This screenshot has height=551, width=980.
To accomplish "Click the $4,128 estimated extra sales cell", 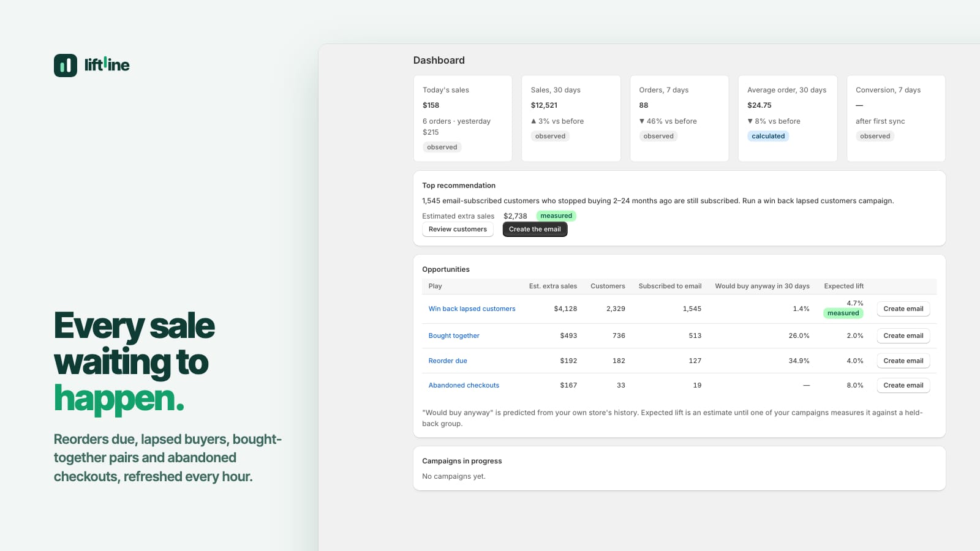I will (565, 309).
